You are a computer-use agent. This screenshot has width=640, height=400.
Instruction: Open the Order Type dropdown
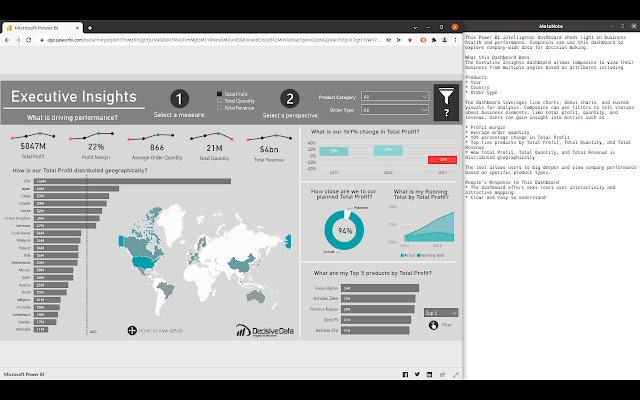(395, 110)
